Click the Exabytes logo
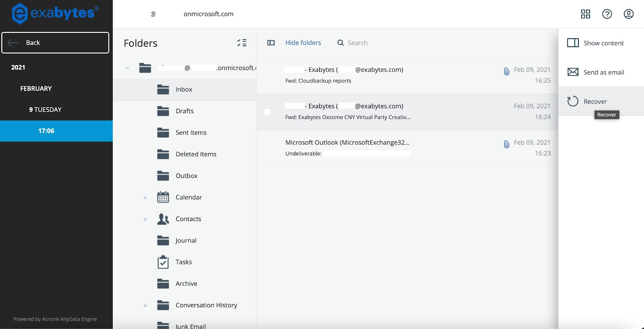This screenshot has width=644, height=329. pos(55,13)
